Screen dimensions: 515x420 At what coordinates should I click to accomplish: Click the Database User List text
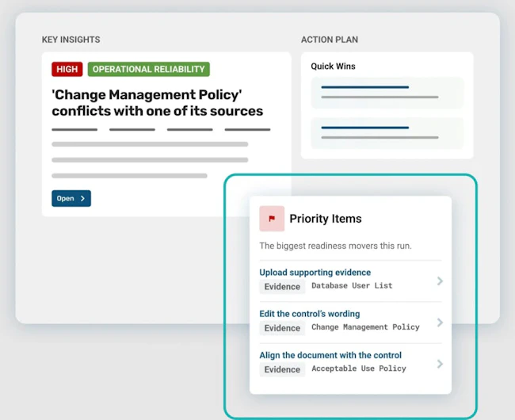pyautogui.click(x=352, y=286)
